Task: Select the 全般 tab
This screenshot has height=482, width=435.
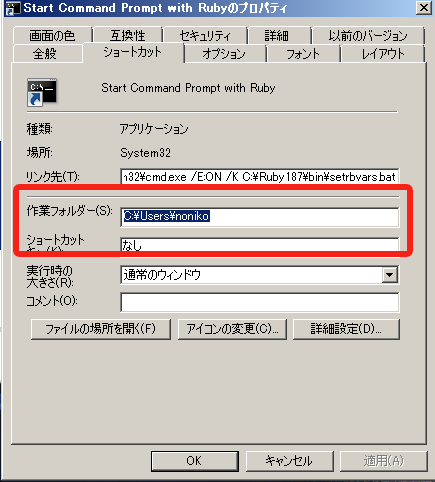Action: click(x=45, y=53)
